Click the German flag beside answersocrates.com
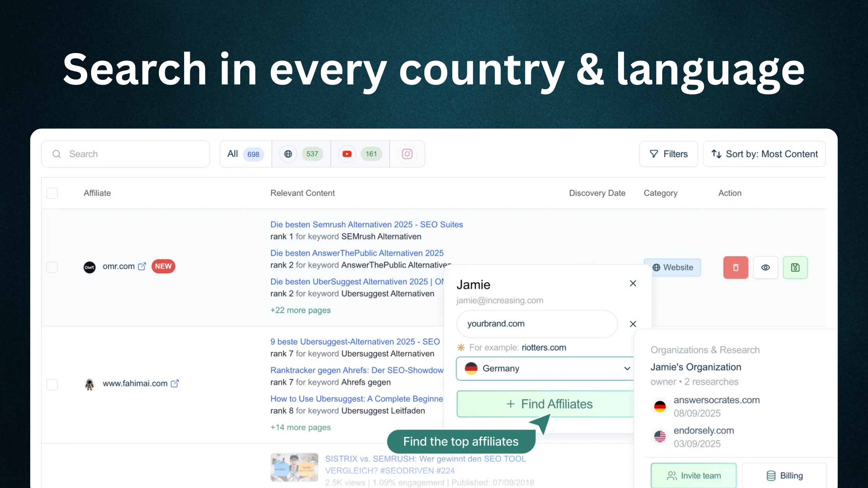This screenshot has width=868, height=488. point(660,406)
